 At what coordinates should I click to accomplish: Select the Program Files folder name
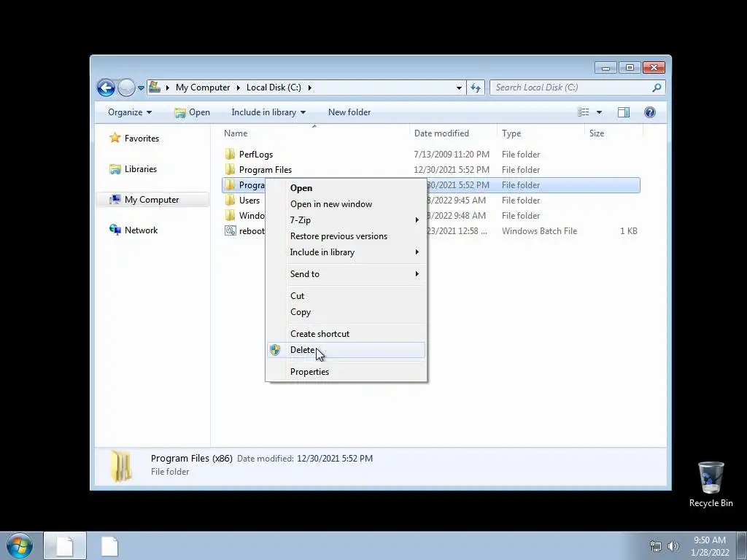(x=266, y=170)
